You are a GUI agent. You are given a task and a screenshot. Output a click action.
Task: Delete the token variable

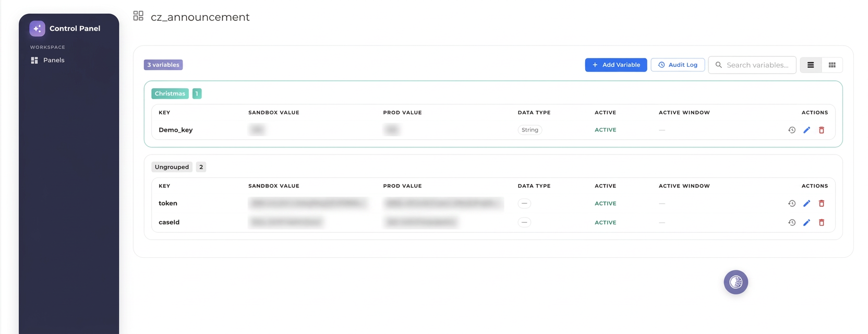(x=822, y=204)
